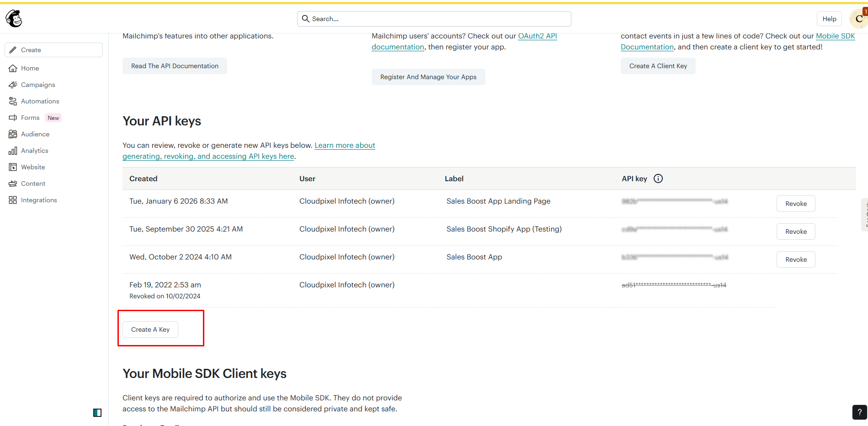Viewport: 868px width, 426px height.
Task: Open the Website menu item
Action: pos(33,167)
